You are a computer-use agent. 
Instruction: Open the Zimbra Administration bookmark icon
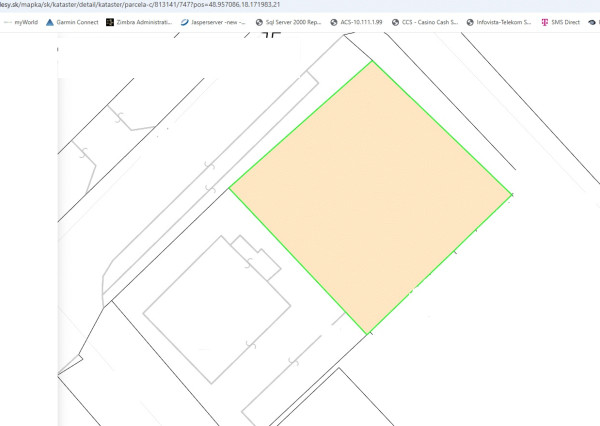[x=110, y=21]
